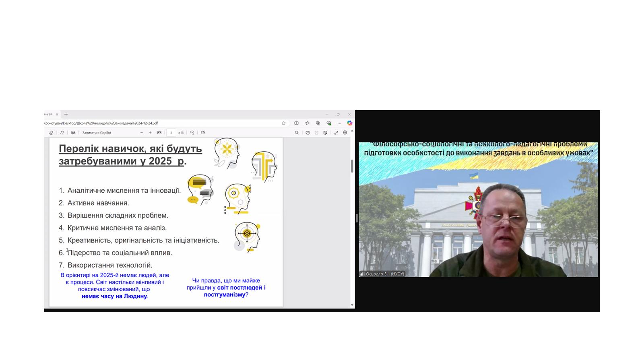
Task: Print the PDF document
Action: 308,133
